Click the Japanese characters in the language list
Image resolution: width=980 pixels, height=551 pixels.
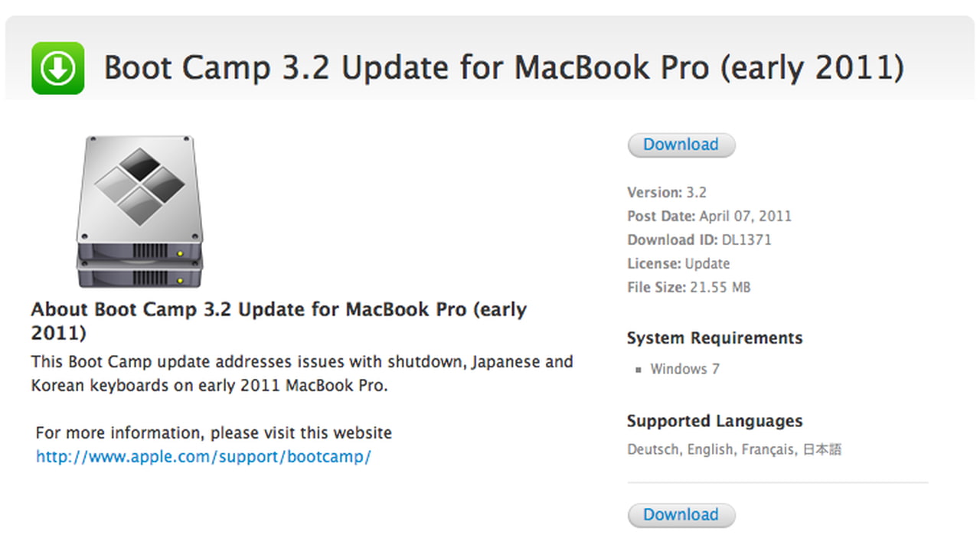(822, 450)
